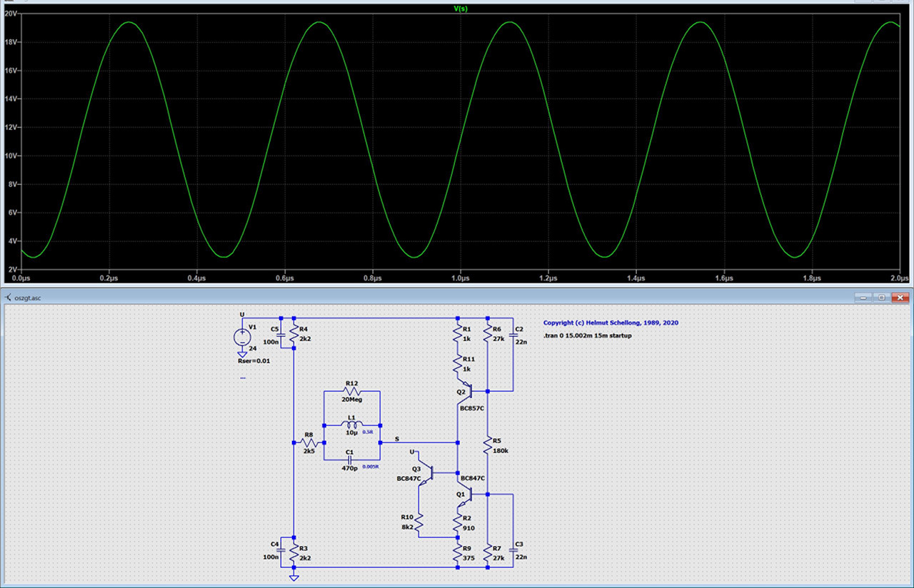Click the oszgt.asc schematic window icon
The image size is (914, 588).
[x=8, y=297]
